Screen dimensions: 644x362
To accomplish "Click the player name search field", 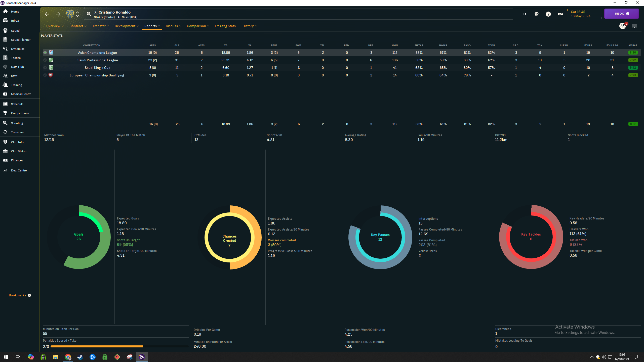I will pos(298,14).
